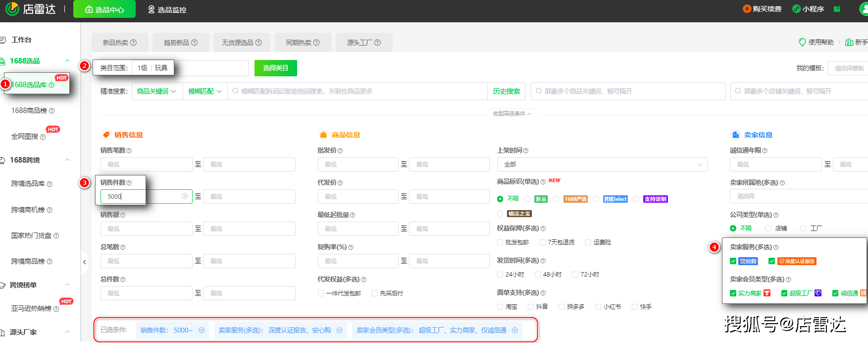The height and width of the screenshot is (343, 868).
Task: Select the 镇店之宝 radio option
Action: point(500,214)
